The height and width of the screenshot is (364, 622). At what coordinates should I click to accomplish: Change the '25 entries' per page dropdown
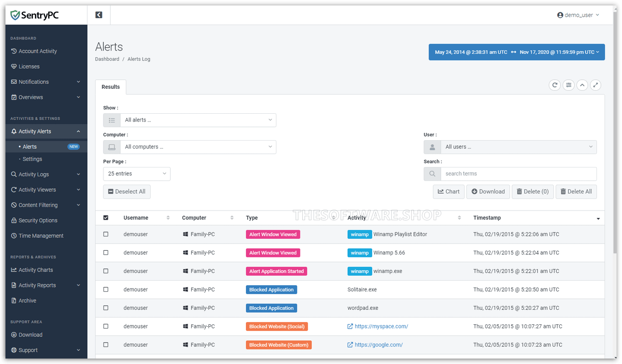point(137,174)
